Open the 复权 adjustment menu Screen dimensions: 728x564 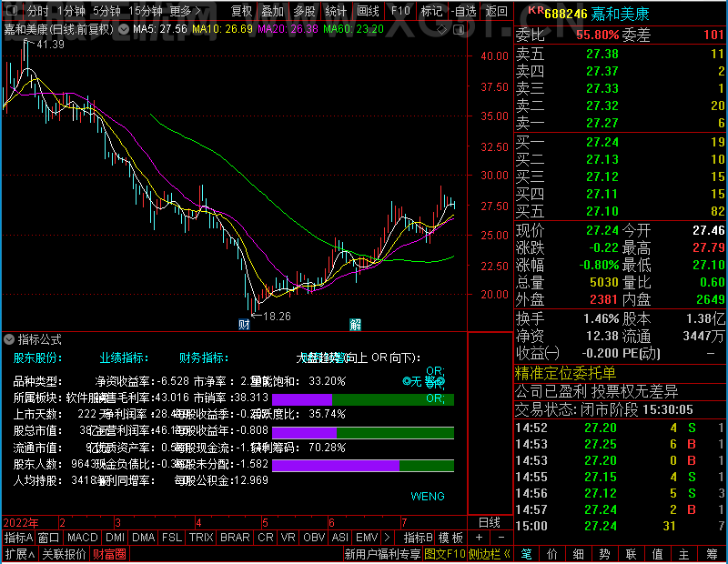click(241, 11)
